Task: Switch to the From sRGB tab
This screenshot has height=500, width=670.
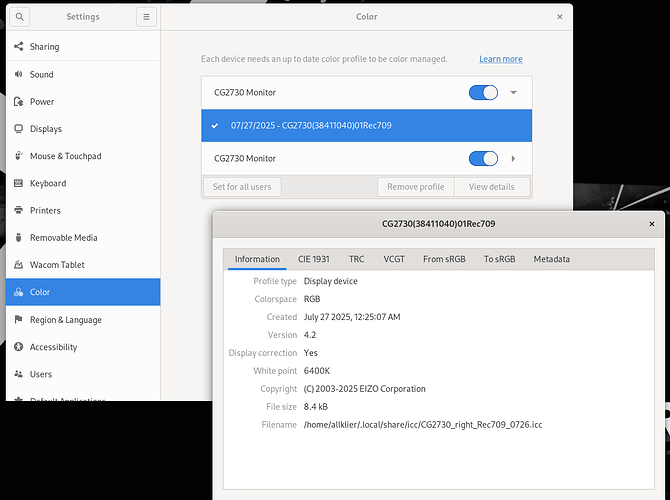Action: (444, 259)
